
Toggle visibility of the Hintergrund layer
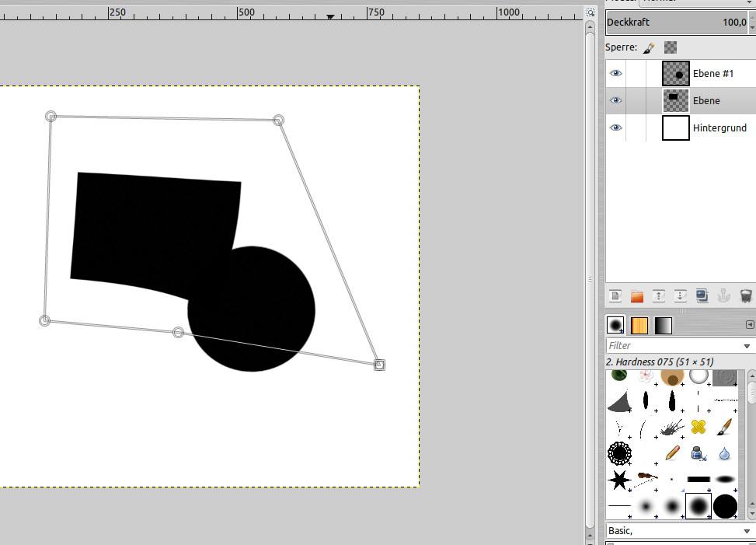(x=616, y=128)
